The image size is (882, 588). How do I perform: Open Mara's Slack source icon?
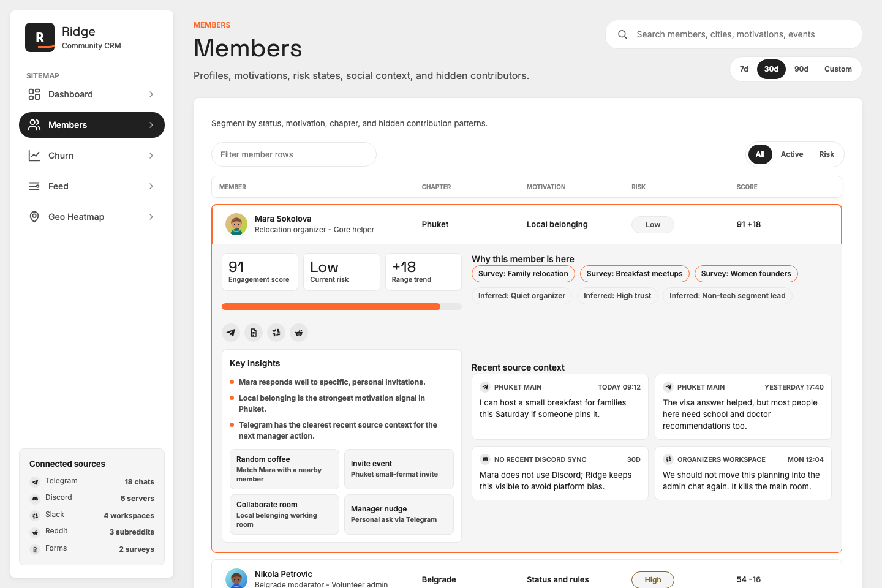276,333
